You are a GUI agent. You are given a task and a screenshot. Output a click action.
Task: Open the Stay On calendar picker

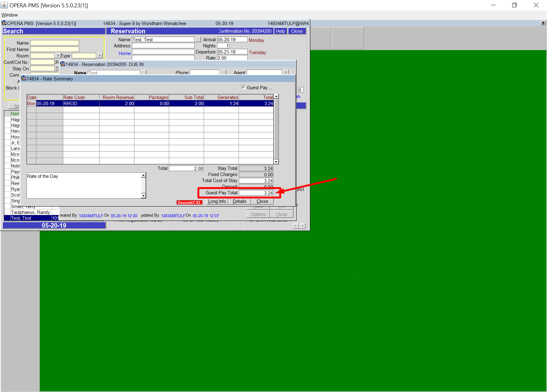point(57,69)
